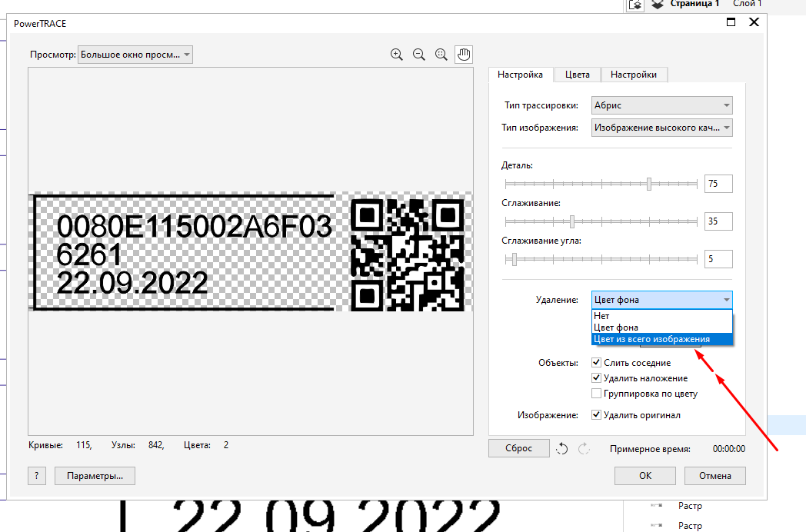The height and width of the screenshot is (532, 806).
Task: Open the Параметры... button
Action: 95,476
